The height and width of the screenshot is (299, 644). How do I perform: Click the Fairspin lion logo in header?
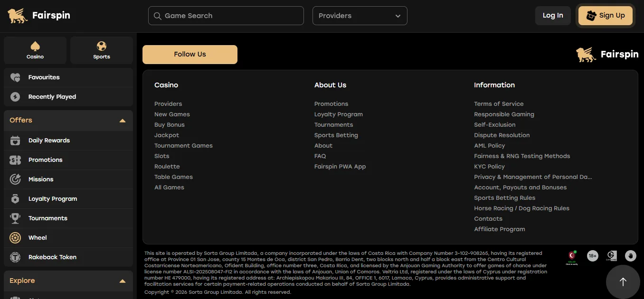[18, 16]
